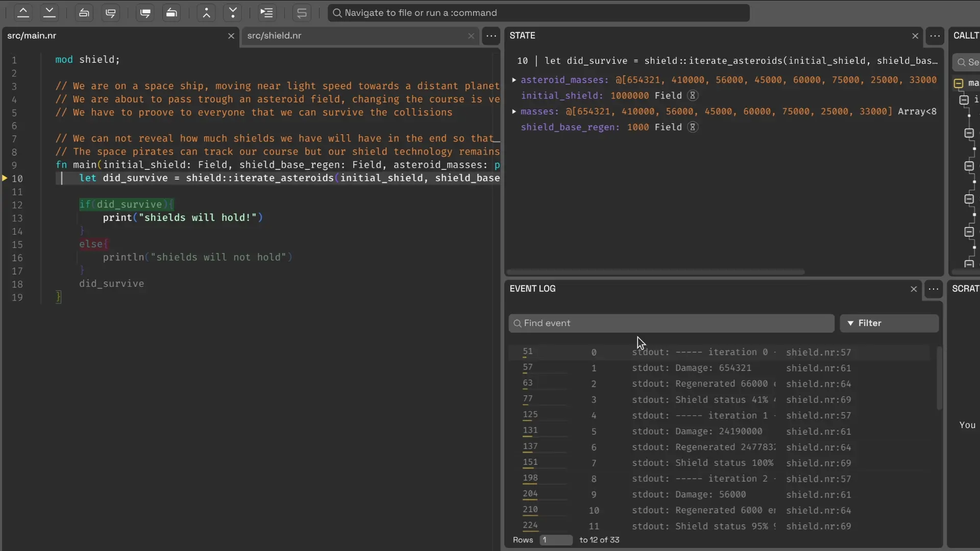Open the editor panel three-dots menu
This screenshot has height=551, width=980.
click(x=491, y=36)
